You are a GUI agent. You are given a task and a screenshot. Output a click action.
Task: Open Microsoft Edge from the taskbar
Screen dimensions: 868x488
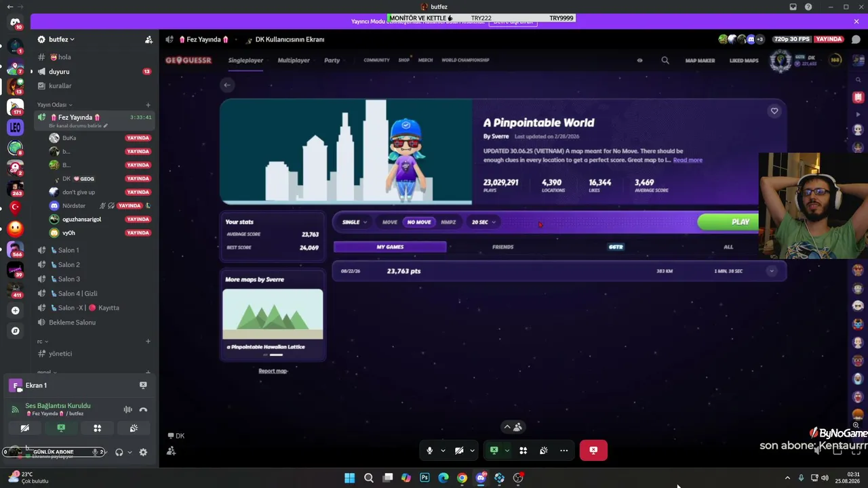tap(443, 478)
